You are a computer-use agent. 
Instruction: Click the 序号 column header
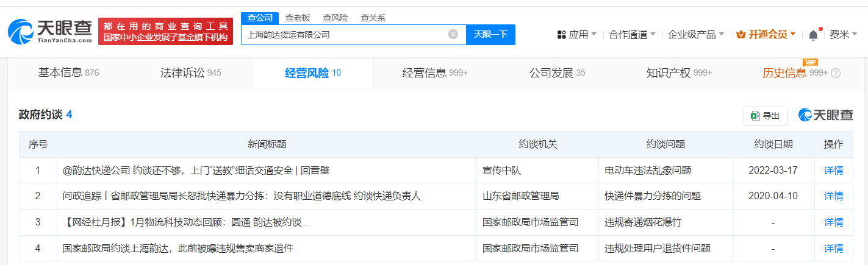tap(38, 144)
